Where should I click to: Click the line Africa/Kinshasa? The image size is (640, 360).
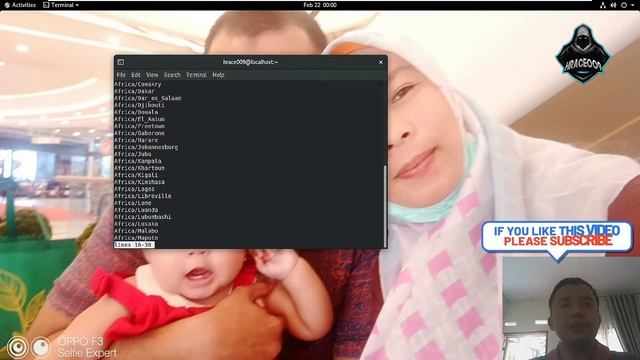(139, 182)
